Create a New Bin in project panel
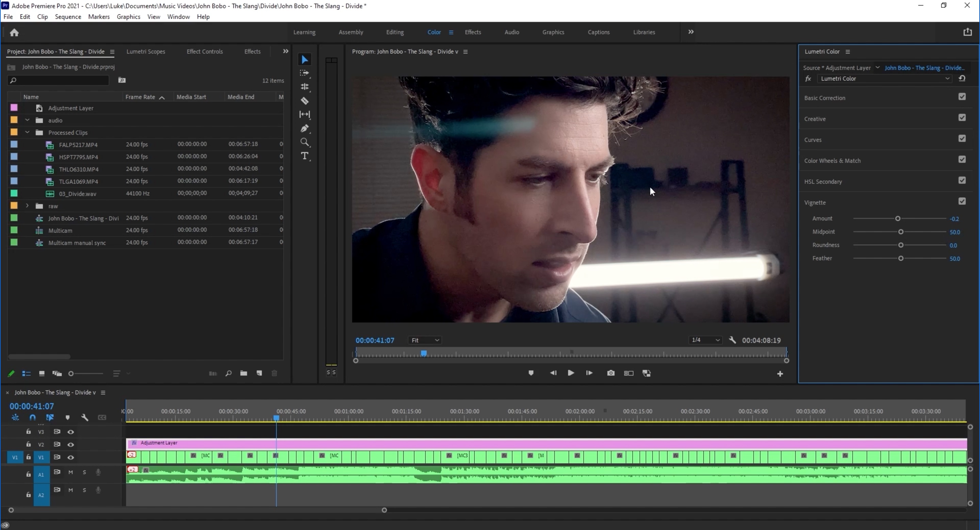This screenshot has height=530, width=980. (244, 374)
